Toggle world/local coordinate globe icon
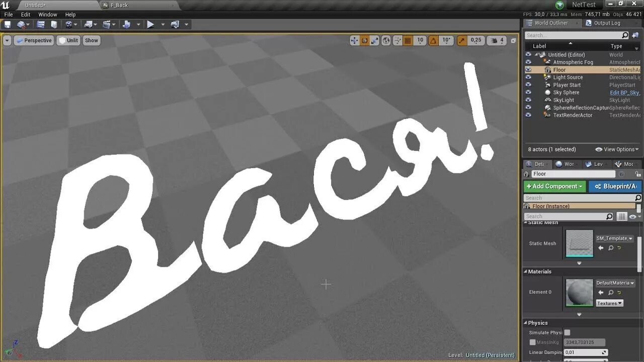This screenshot has width=644, height=362. [x=386, y=40]
